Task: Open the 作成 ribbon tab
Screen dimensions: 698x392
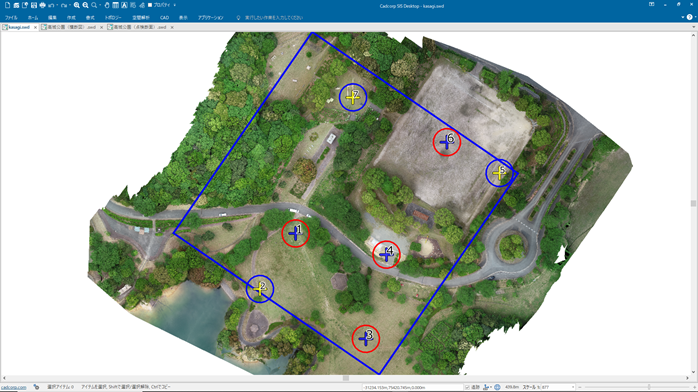Action: pos(71,18)
